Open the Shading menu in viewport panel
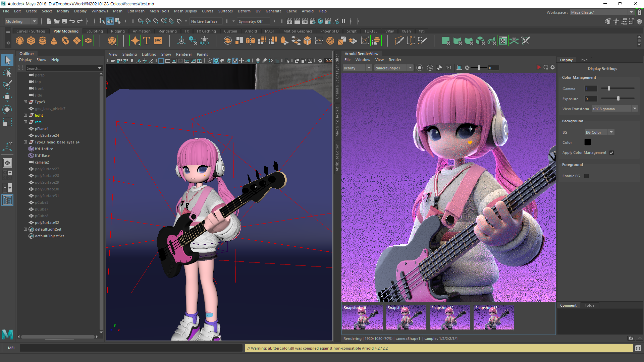Viewport: 644px width, 362px height. (129, 54)
